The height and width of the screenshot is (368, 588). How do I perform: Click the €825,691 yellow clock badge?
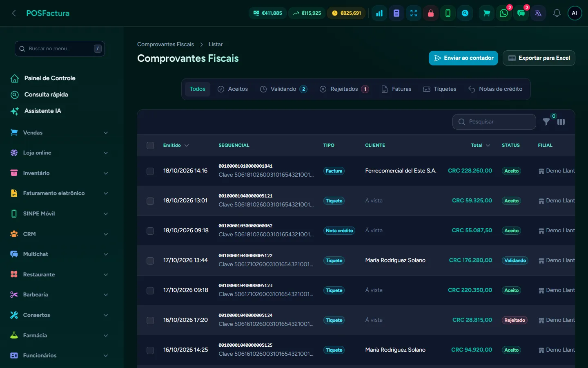(x=347, y=13)
